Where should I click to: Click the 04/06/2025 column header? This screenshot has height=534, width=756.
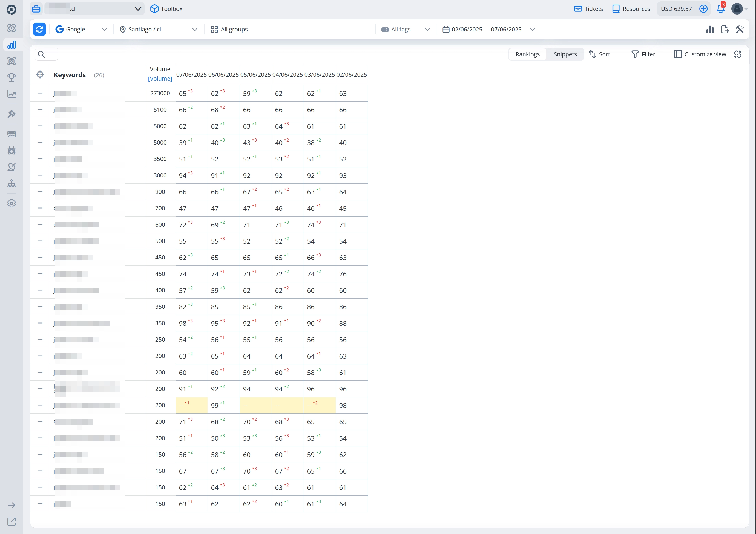click(288, 75)
